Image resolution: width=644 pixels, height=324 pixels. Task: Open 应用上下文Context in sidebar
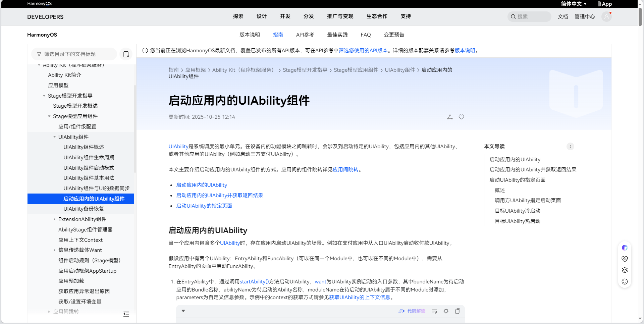80,240
